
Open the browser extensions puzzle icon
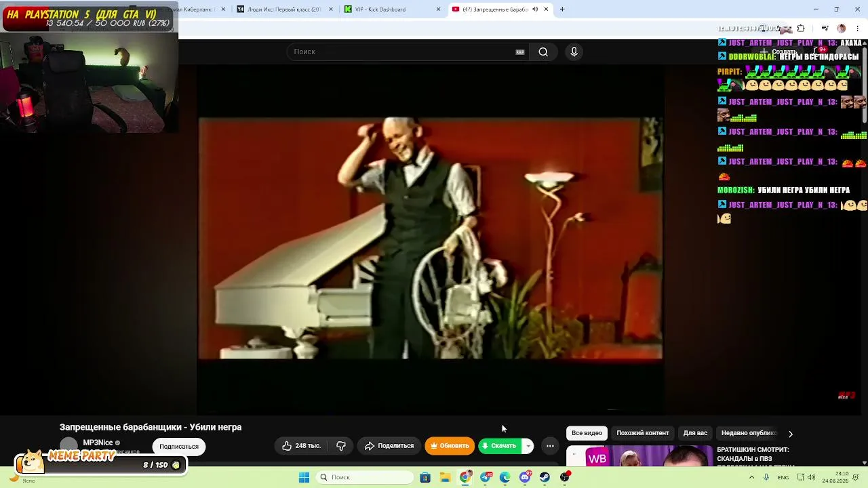[x=801, y=28]
